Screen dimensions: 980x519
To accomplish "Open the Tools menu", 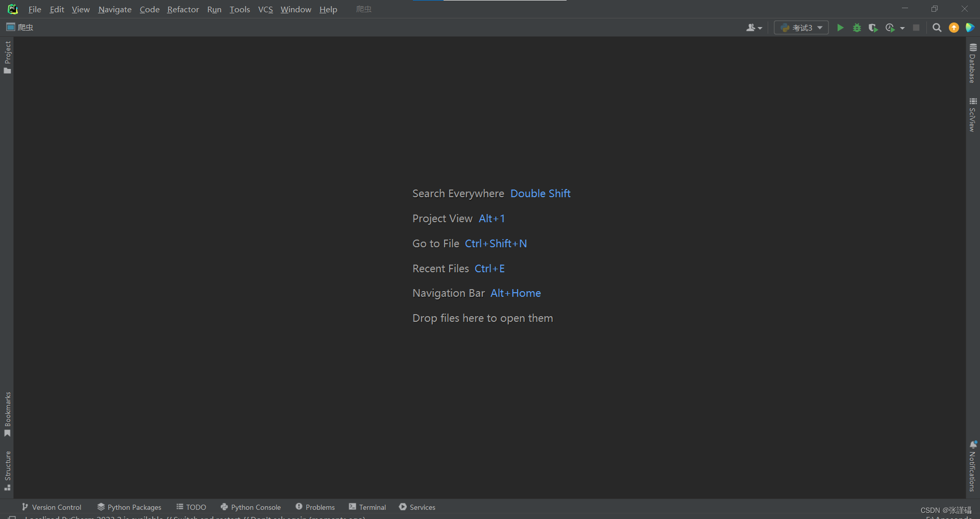I will [x=239, y=9].
